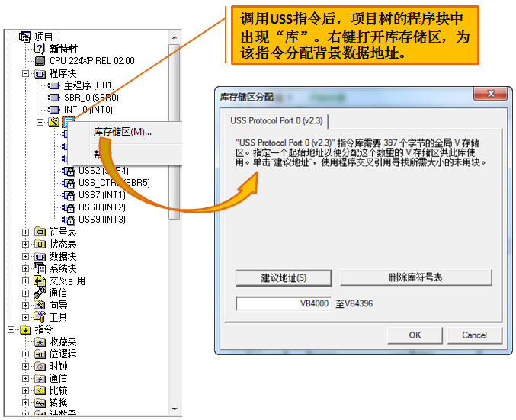
Task: Click the 系统块 icon
Action: click(40, 268)
